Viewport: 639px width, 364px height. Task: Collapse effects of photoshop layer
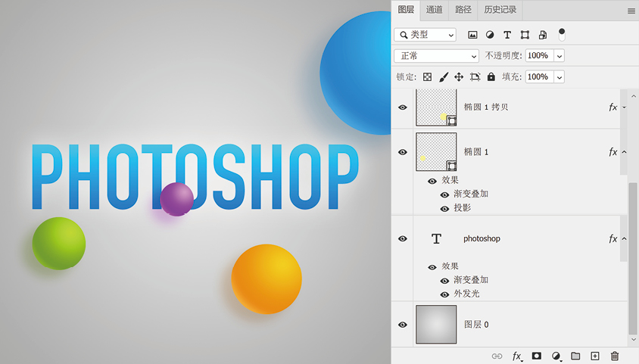[x=624, y=239]
